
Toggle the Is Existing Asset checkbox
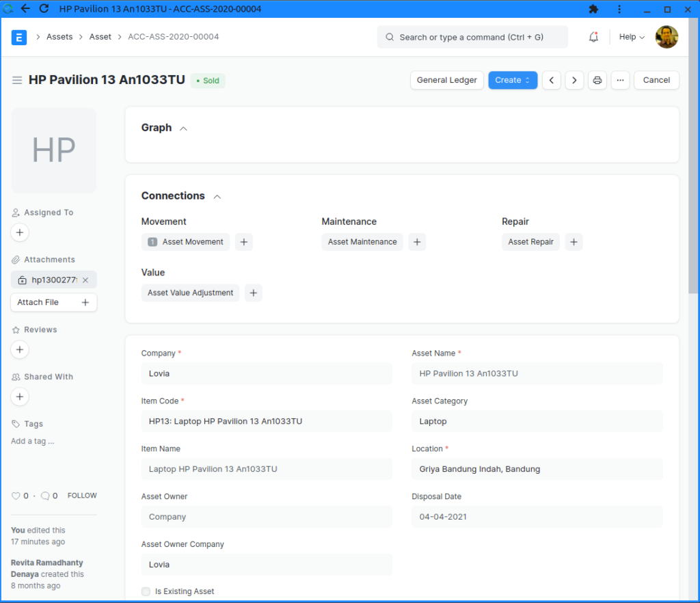coord(146,591)
